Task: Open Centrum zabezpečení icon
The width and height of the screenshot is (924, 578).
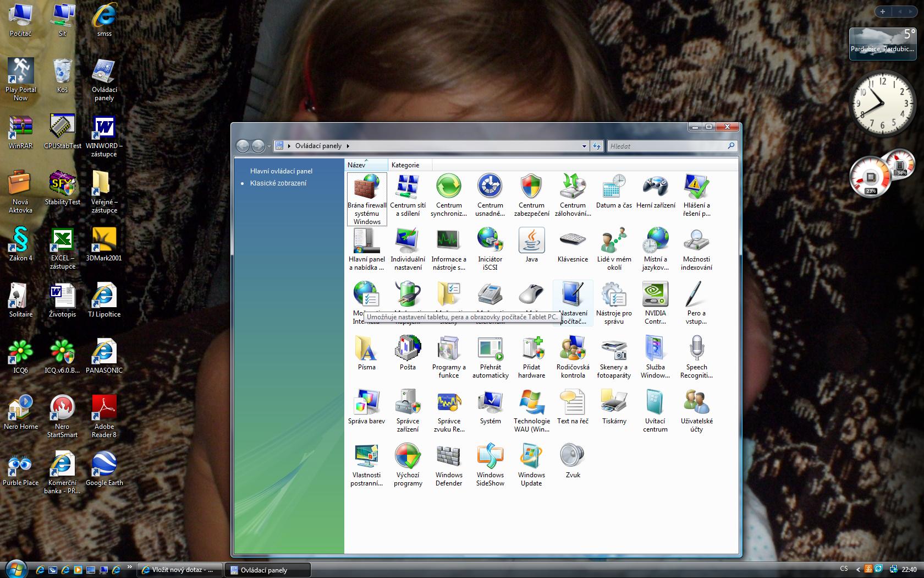Action: (531, 187)
